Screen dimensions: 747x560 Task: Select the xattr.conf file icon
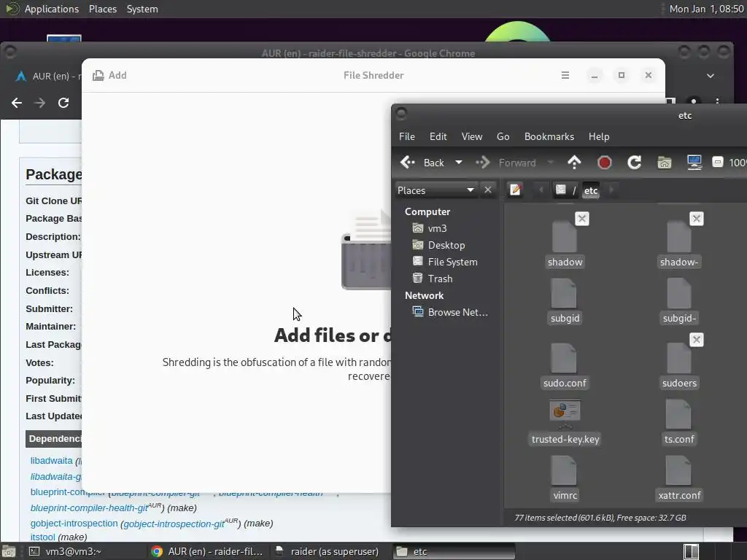point(679,470)
